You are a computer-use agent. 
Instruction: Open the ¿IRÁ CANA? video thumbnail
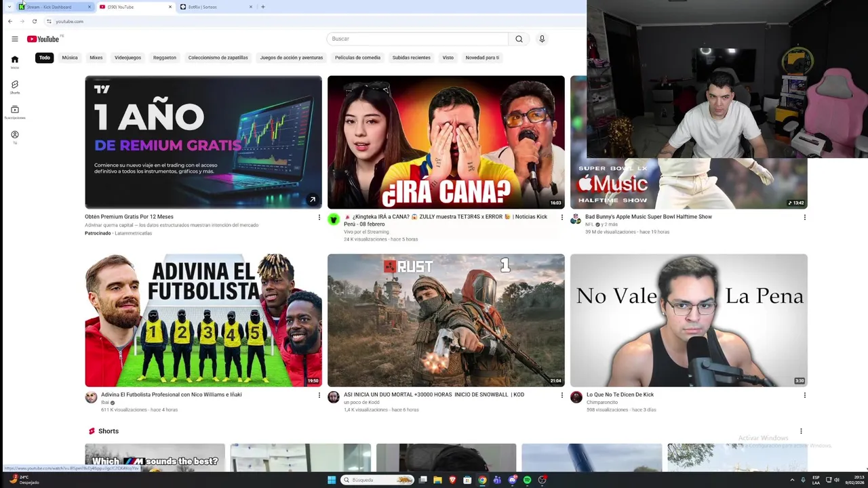point(446,142)
